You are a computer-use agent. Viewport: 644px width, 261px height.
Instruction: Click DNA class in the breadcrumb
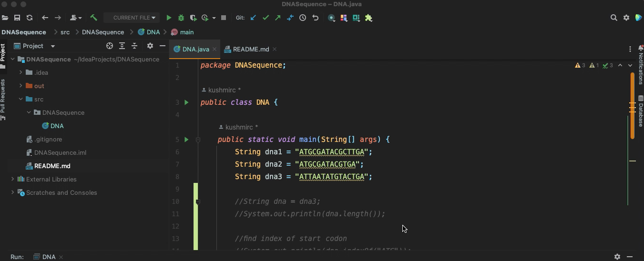click(x=149, y=32)
